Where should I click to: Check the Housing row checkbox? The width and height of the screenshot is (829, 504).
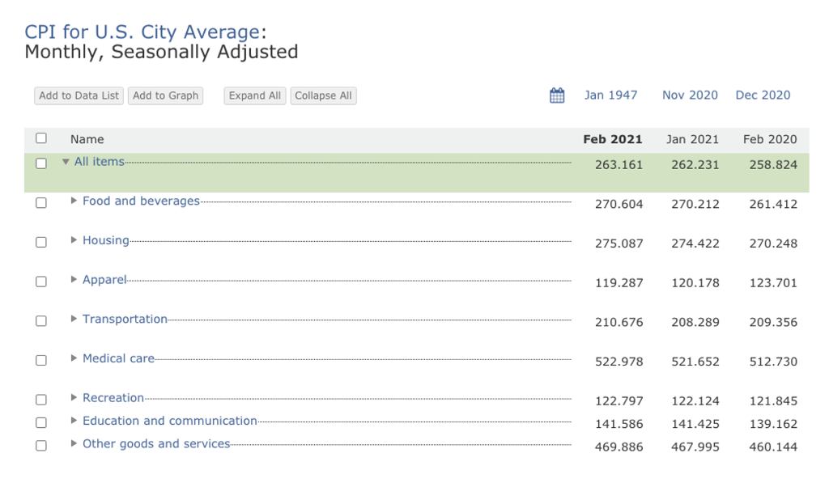tap(41, 242)
